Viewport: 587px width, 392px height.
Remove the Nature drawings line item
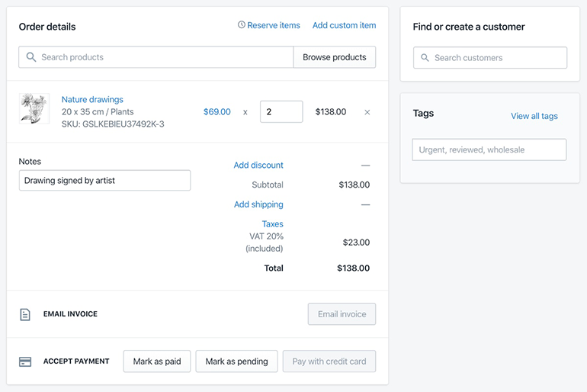pos(367,112)
